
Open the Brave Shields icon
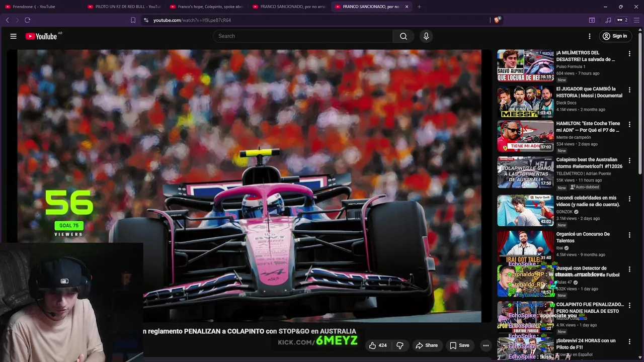tap(497, 20)
